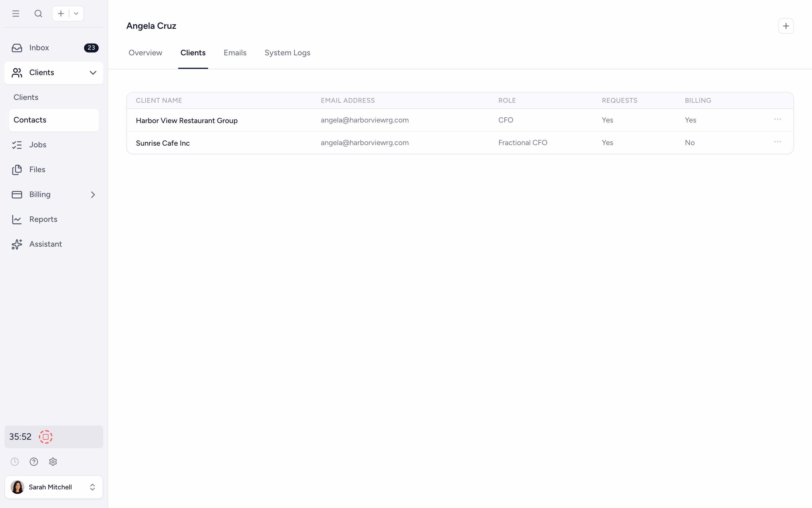Click Billing 'No' for Sunrise Cafe
812x508 pixels.
coord(690,143)
